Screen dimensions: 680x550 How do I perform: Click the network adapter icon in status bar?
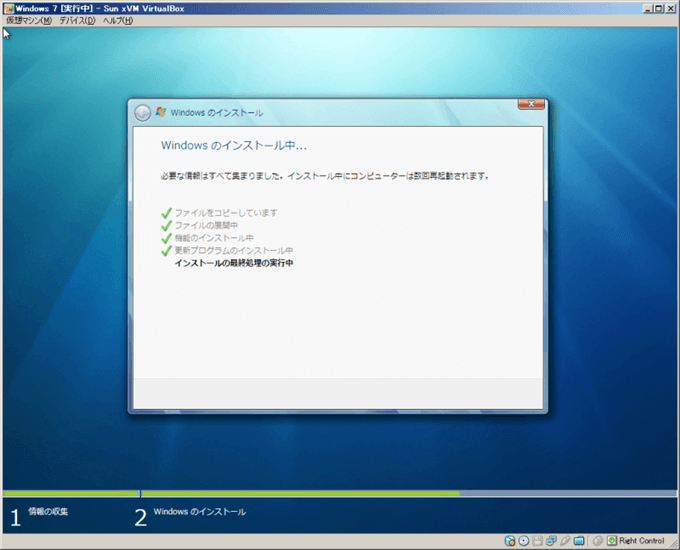550,541
